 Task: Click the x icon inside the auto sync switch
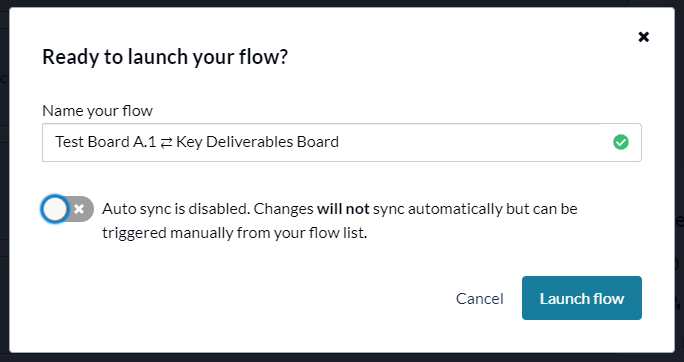point(79,209)
